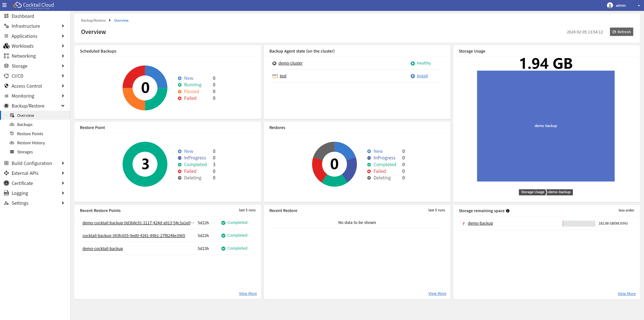Go to the Storages submenu item
This screenshot has width=644, height=320.
coord(25,152)
